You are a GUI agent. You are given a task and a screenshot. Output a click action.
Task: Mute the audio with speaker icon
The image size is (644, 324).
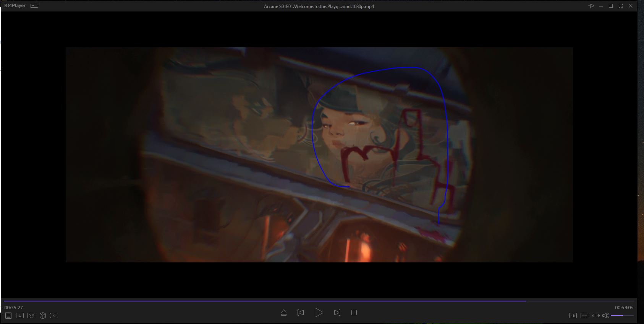[x=605, y=316]
